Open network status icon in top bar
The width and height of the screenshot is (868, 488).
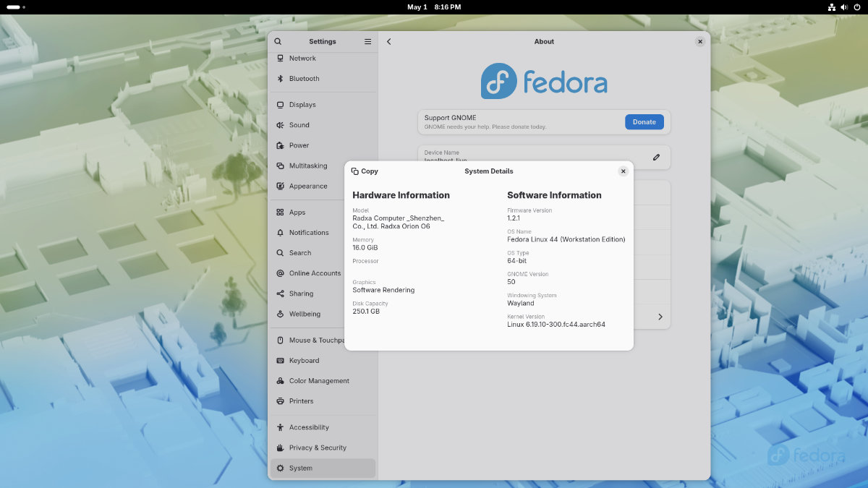coord(832,7)
